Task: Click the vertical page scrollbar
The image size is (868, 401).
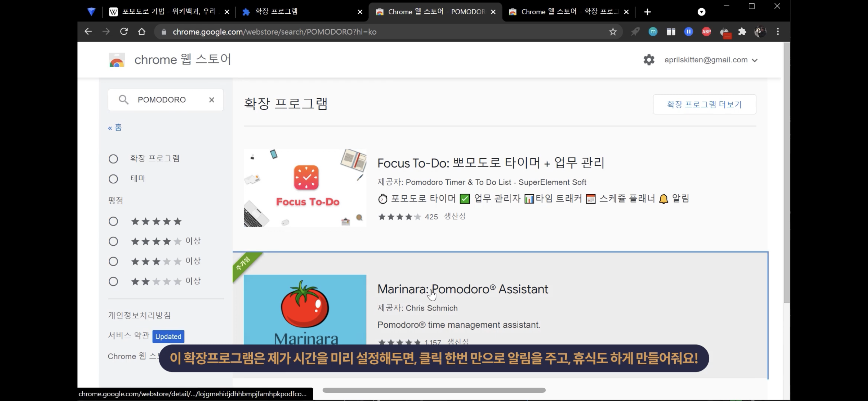Action: pyautogui.click(x=786, y=173)
